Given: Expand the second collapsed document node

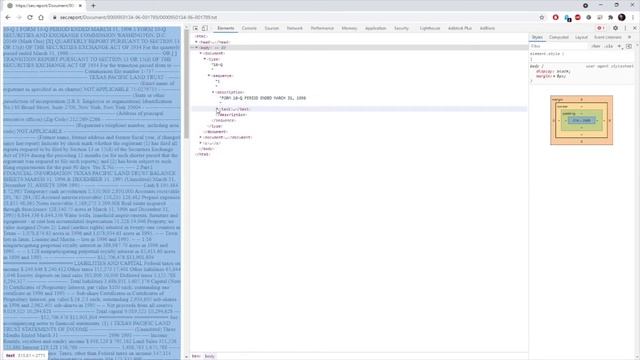Looking at the screenshot, I should click(200, 138).
